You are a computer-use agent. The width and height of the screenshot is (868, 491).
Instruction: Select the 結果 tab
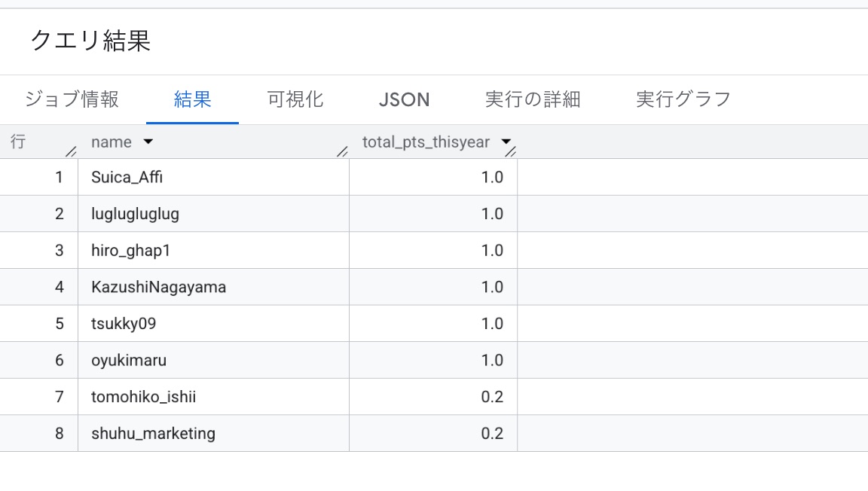click(x=192, y=99)
